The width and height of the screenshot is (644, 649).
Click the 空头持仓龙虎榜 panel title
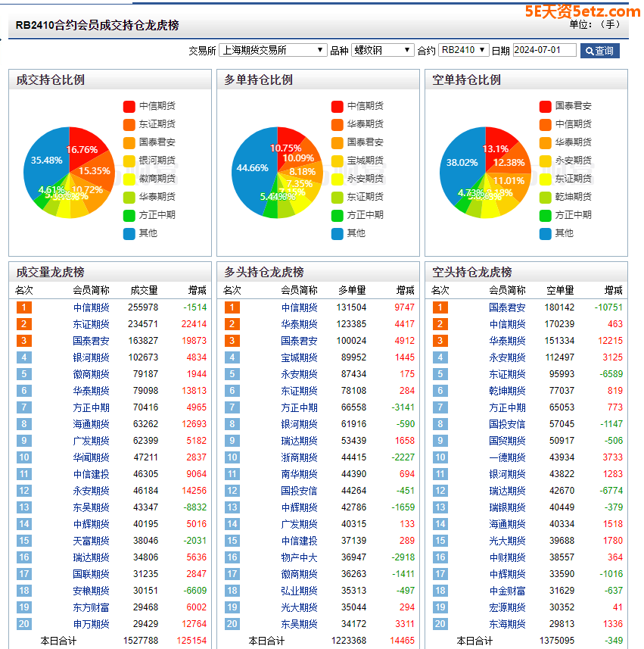472,273
